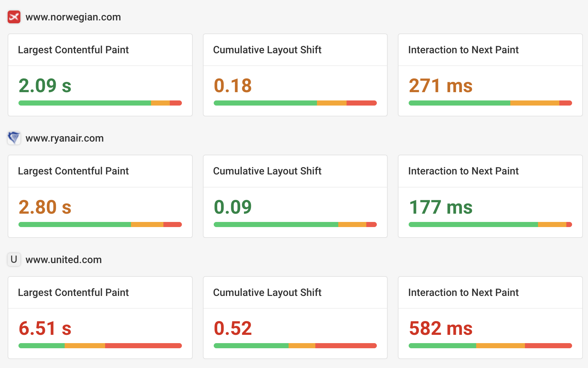Click Ryanair's 2.80 s LCP value
The width and height of the screenshot is (588, 368).
click(x=45, y=207)
